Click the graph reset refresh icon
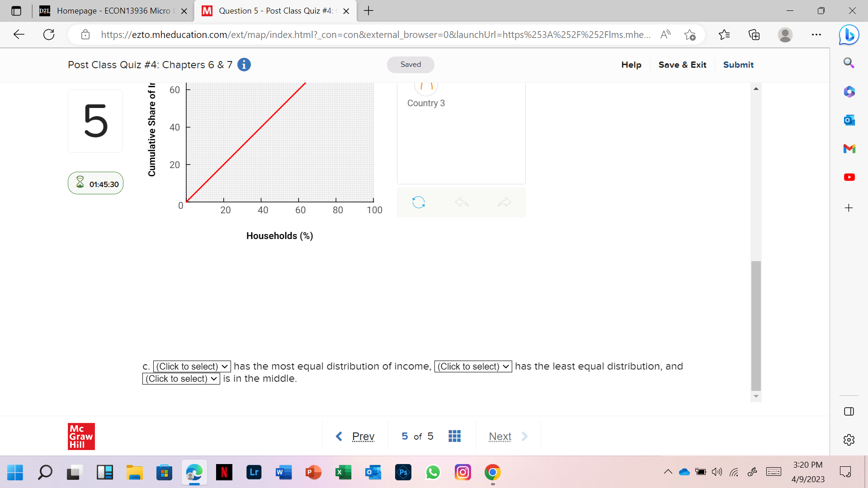 [419, 202]
